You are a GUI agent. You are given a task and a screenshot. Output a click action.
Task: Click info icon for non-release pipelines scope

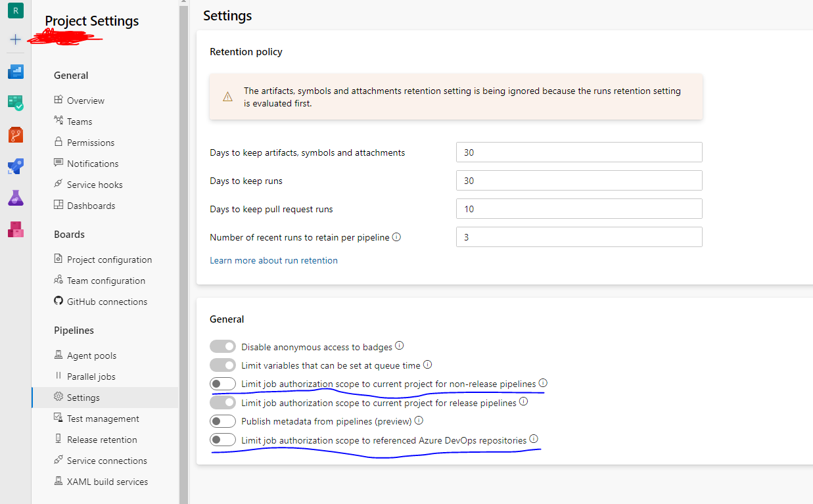tap(543, 383)
